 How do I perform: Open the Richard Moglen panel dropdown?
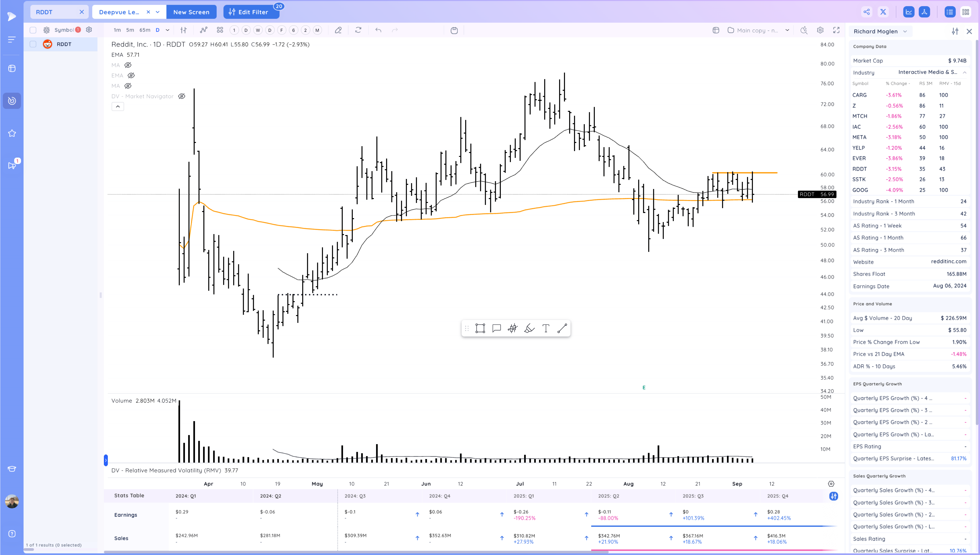(905, 31)
